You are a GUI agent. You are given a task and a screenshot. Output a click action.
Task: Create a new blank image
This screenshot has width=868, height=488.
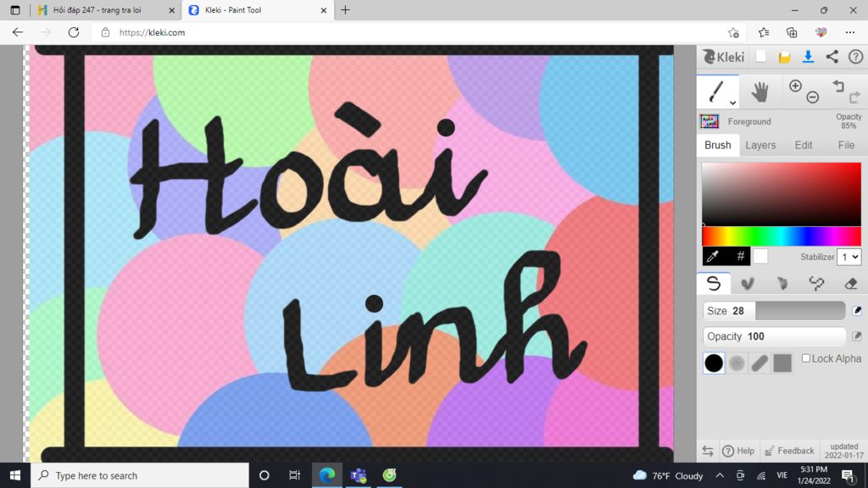[760, 57]
